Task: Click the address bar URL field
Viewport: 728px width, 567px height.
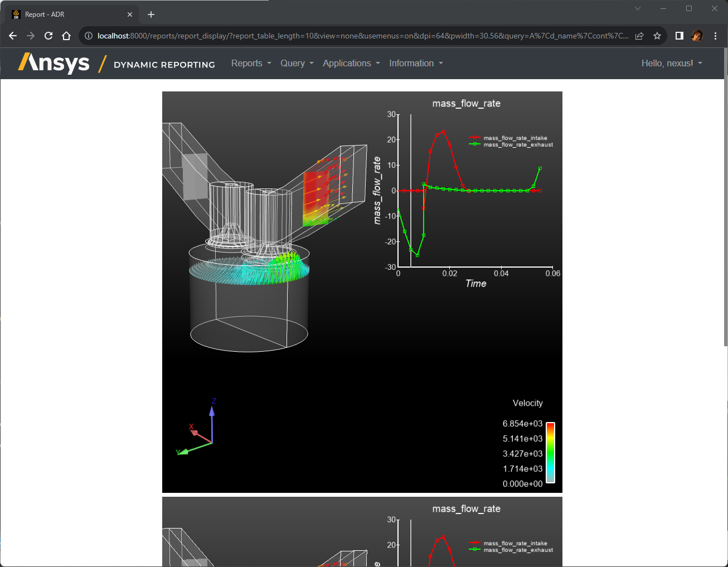Action: pyautogui.click(x=362, y=36)
